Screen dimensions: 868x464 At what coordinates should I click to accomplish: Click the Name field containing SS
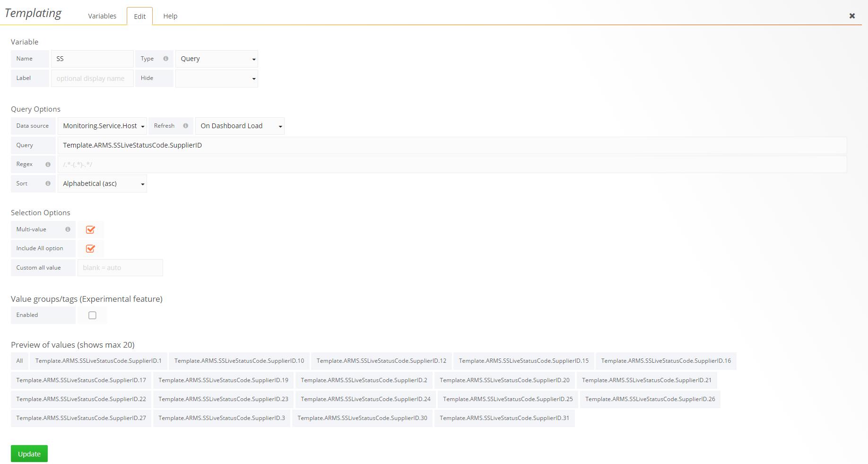92,59
